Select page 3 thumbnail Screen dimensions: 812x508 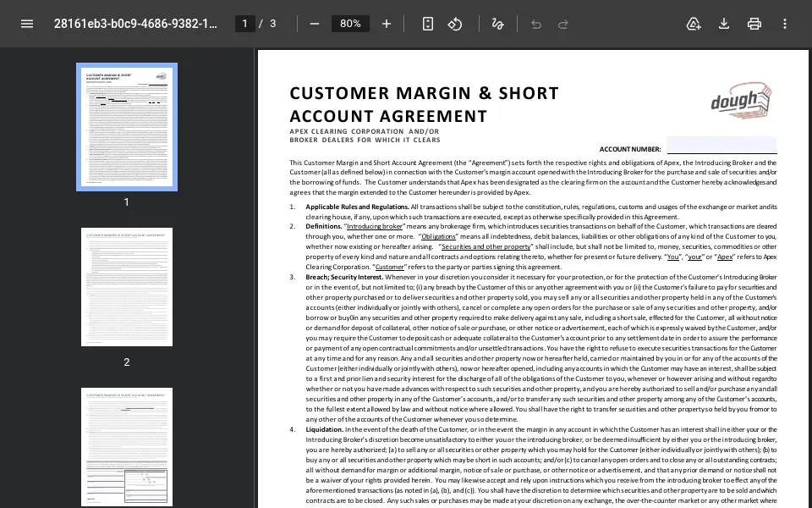point(127,447)
